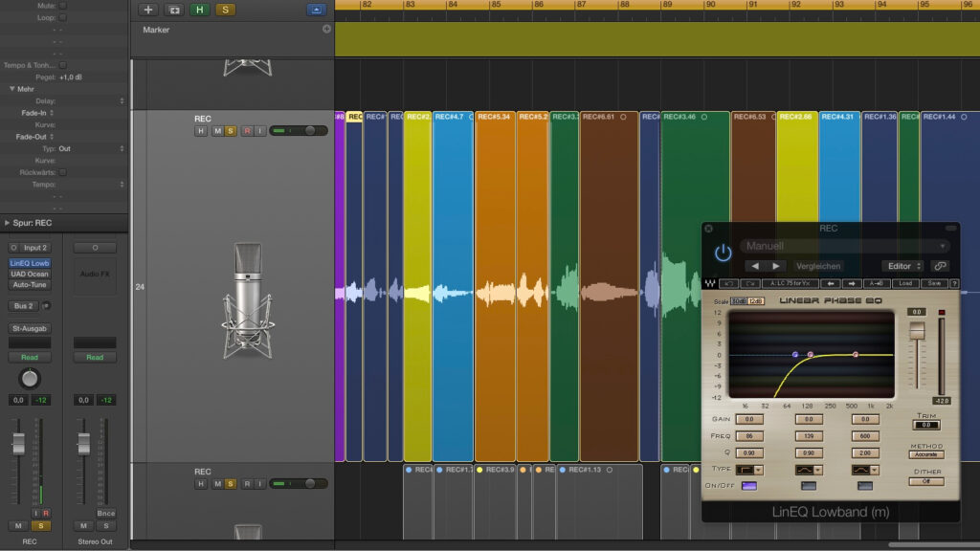Image resolution: width=980 pixels, height=551 pixels.
Task: Click the Waves next preset right arrow
Action: pyautogui.click(x=851, y=283)
